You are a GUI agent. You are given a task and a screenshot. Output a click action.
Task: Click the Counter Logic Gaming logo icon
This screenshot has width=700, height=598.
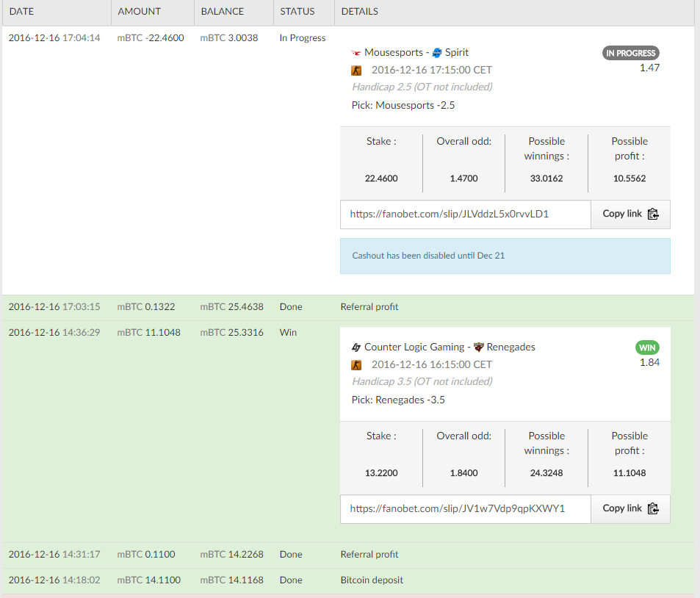click(356, 347)
